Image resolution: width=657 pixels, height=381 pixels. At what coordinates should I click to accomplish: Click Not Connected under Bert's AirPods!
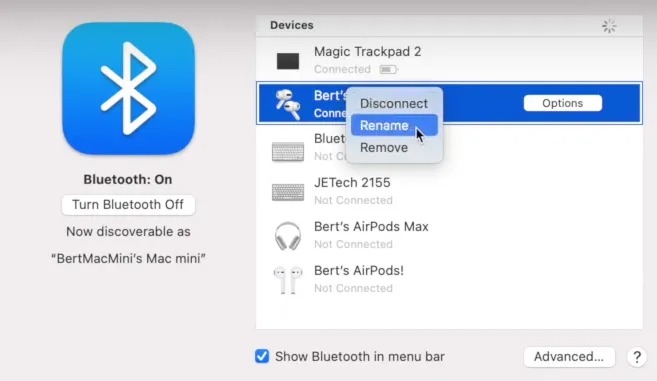point(353,288)
